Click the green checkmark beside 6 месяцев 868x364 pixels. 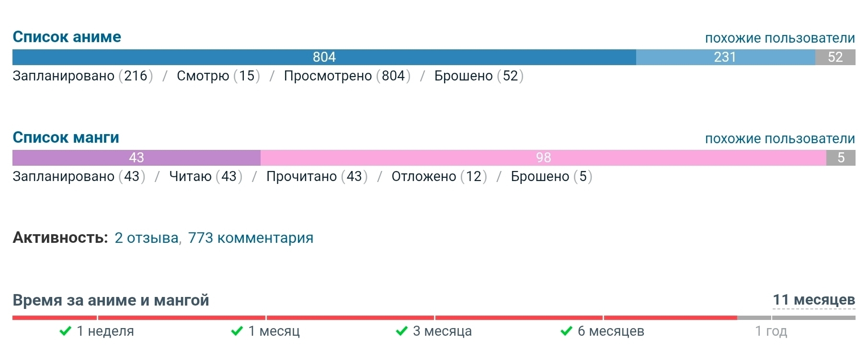point(566,331)
